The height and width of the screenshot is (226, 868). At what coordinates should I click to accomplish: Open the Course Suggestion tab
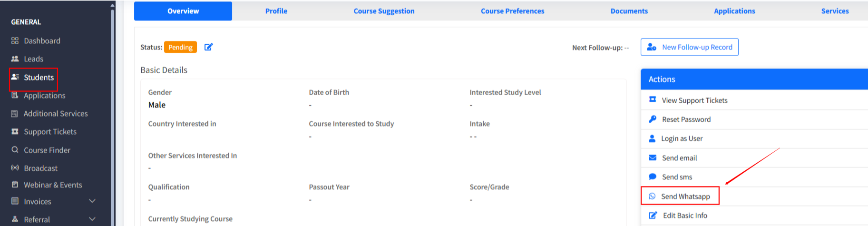(x=384, y=11)
